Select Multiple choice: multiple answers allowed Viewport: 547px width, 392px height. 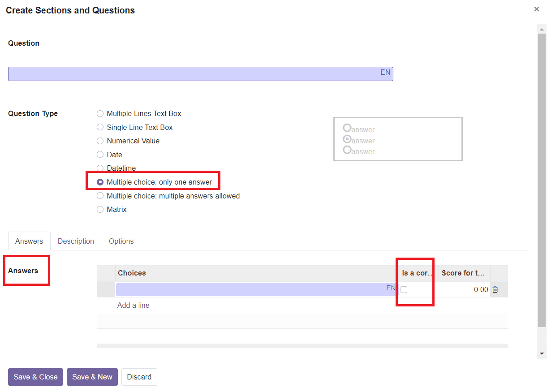(100, 196)
